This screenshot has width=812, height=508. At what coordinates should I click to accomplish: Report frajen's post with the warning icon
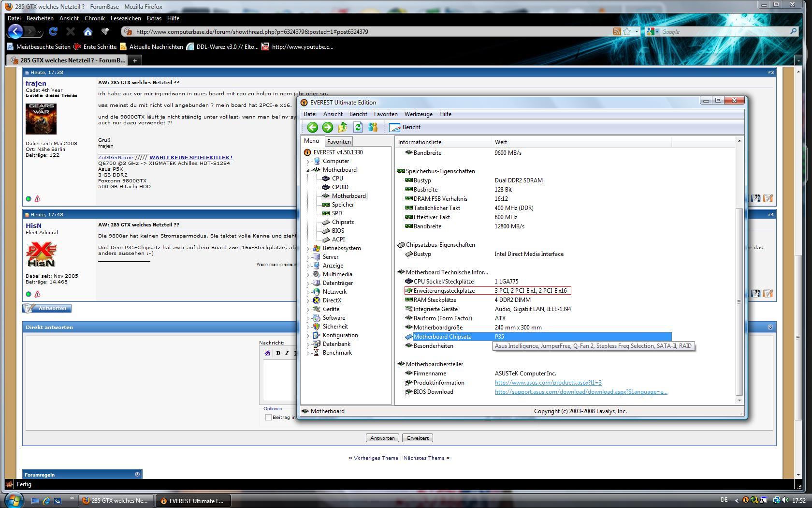coord(37,199)
